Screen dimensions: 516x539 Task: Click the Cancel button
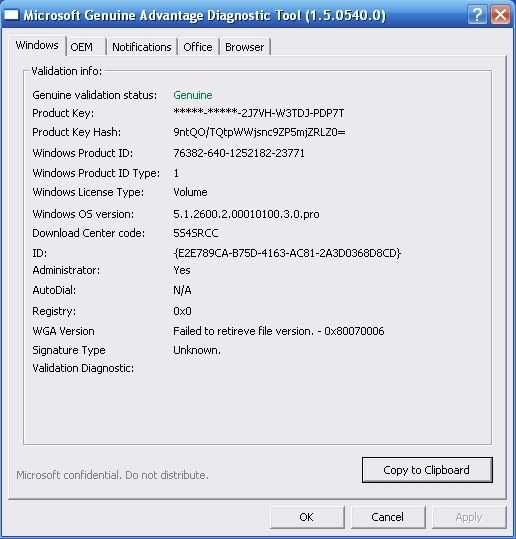point(388,517)
